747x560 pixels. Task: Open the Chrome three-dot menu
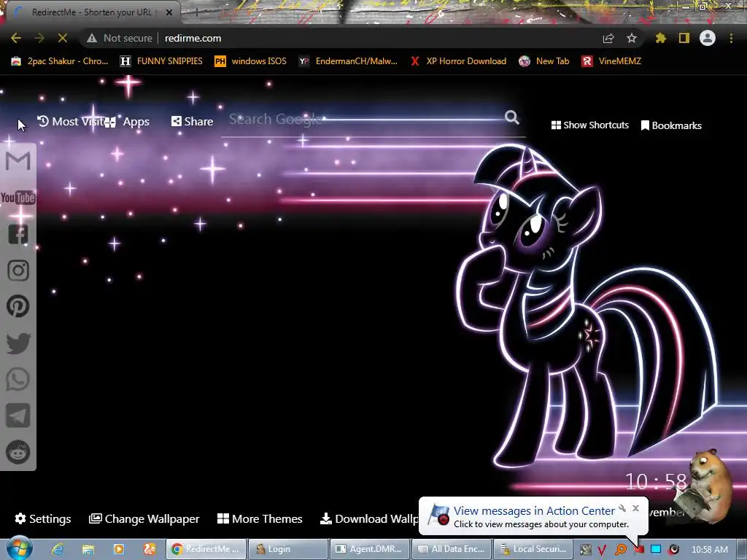point(731,38)
